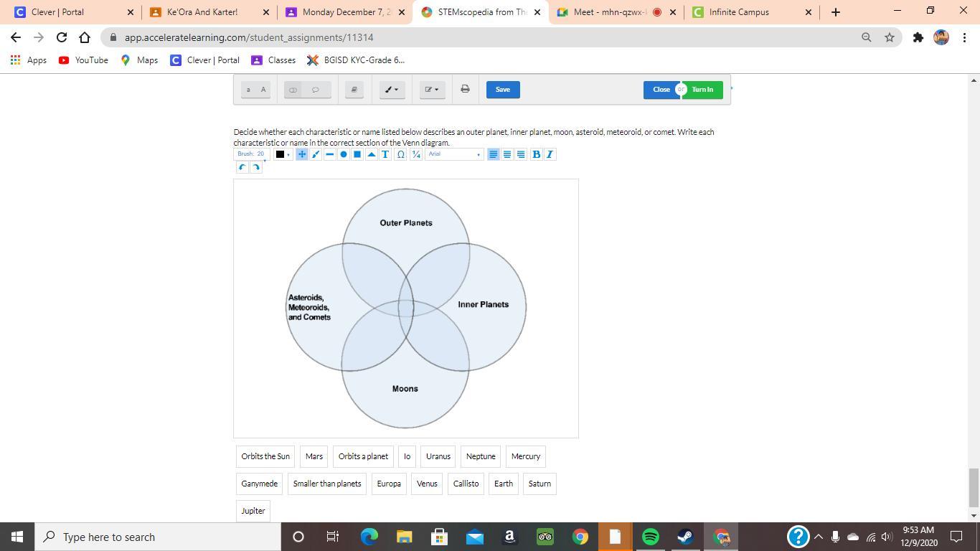Bookmark this page with the star
Screen dimensions: 980x551
(x=890, y=37)
